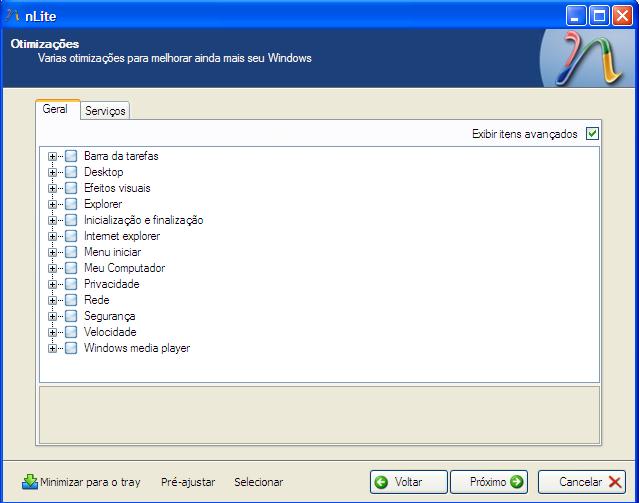
Task: Select the Explorer tree label
Action: (103, 204)
